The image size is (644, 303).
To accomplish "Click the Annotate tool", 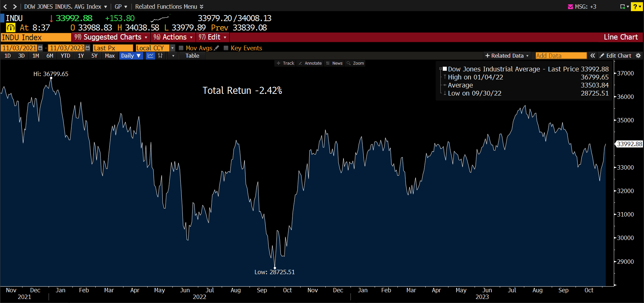I will 310,63.
